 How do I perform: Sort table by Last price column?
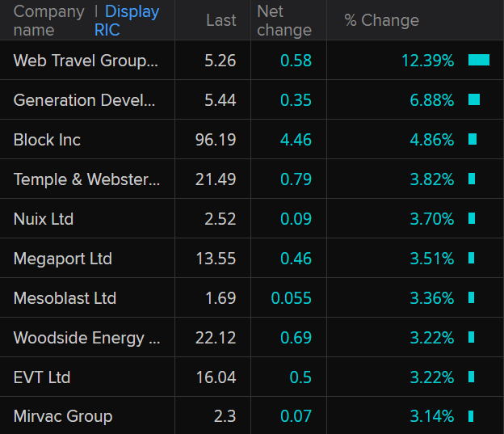pyautogui.click(x=220, y=20)
